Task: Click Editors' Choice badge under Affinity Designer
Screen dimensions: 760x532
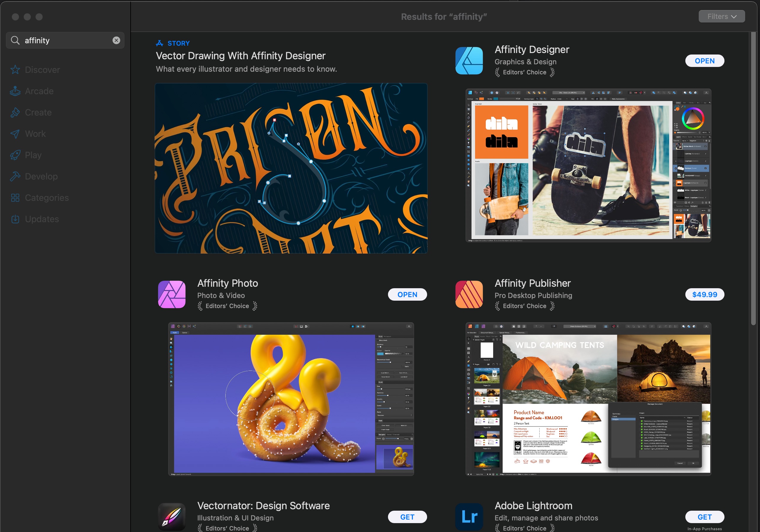Action: pyautogui.click(x=524, y=72)
